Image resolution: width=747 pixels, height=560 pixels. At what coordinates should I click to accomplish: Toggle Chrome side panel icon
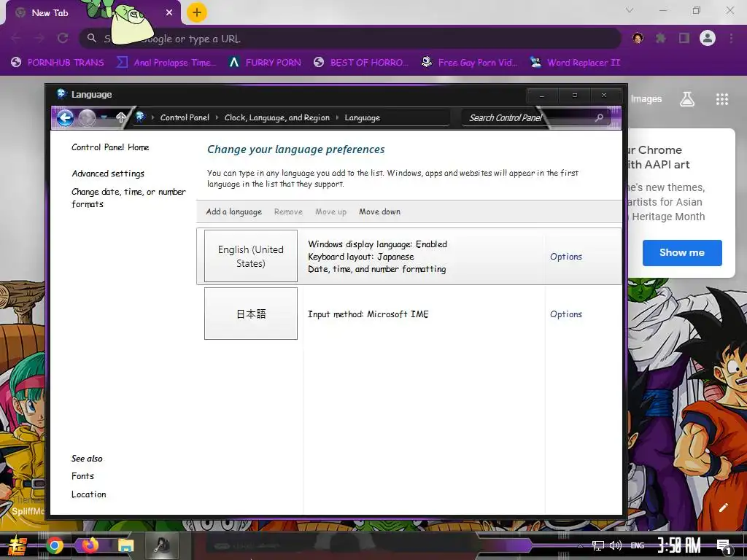click(684, 38)
